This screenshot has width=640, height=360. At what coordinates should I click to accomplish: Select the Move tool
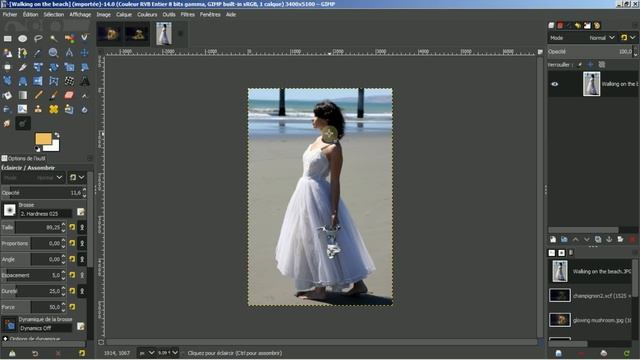[84, 53]
